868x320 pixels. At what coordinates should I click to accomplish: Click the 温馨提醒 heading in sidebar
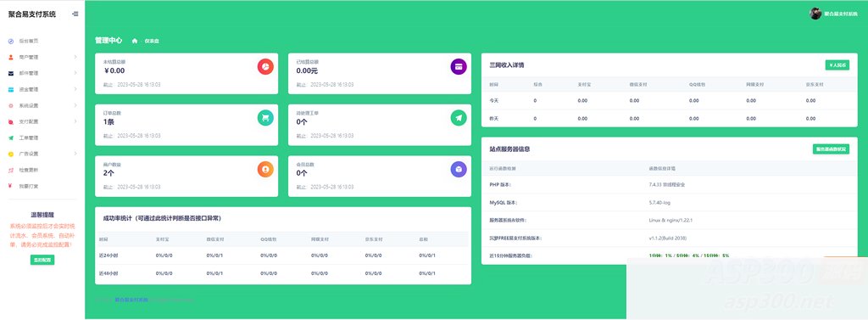click(42, 215)
